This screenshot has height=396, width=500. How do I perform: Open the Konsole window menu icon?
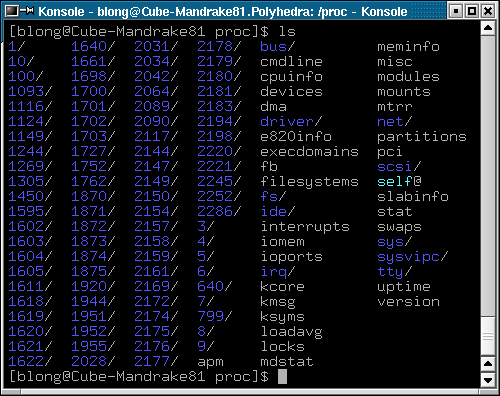point(13,11)
